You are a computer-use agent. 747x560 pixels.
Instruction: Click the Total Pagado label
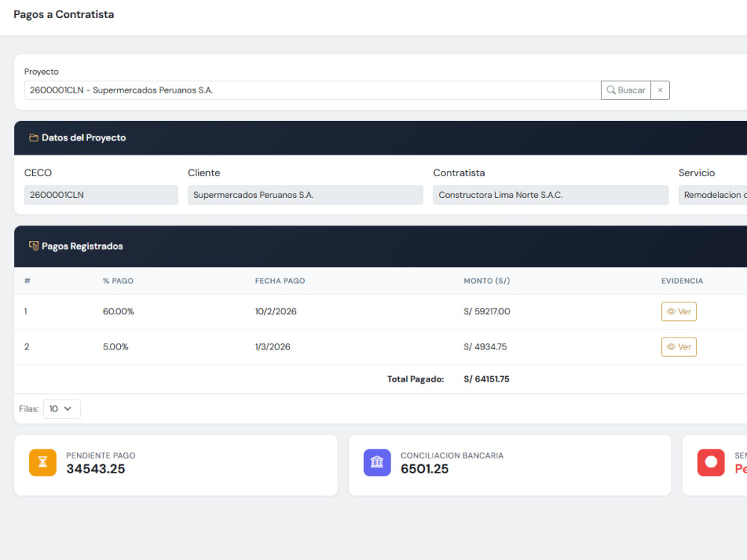(415, 379)
